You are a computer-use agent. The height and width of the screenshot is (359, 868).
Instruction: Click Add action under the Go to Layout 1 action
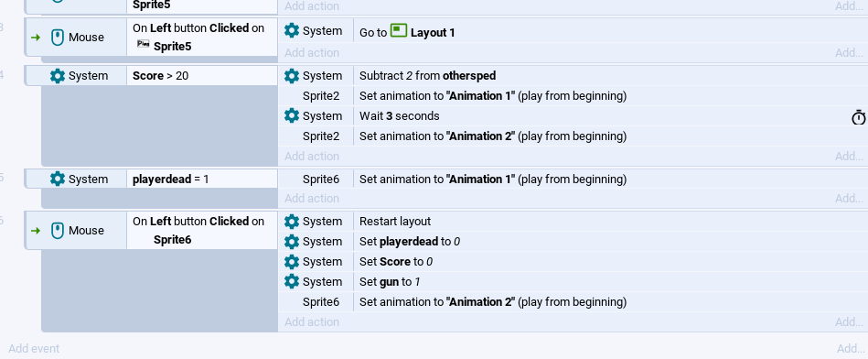pos(312,52)
